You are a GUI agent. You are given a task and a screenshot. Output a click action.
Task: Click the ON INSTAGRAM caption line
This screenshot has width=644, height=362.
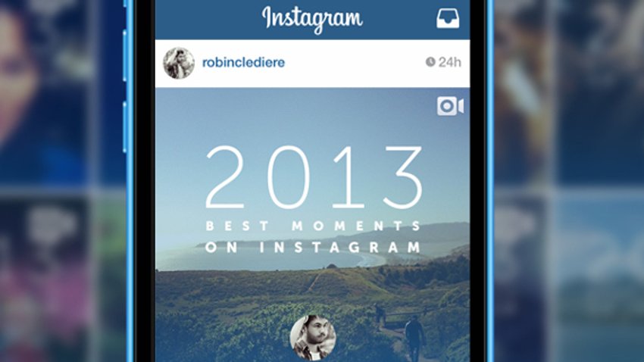pos(313,247)
